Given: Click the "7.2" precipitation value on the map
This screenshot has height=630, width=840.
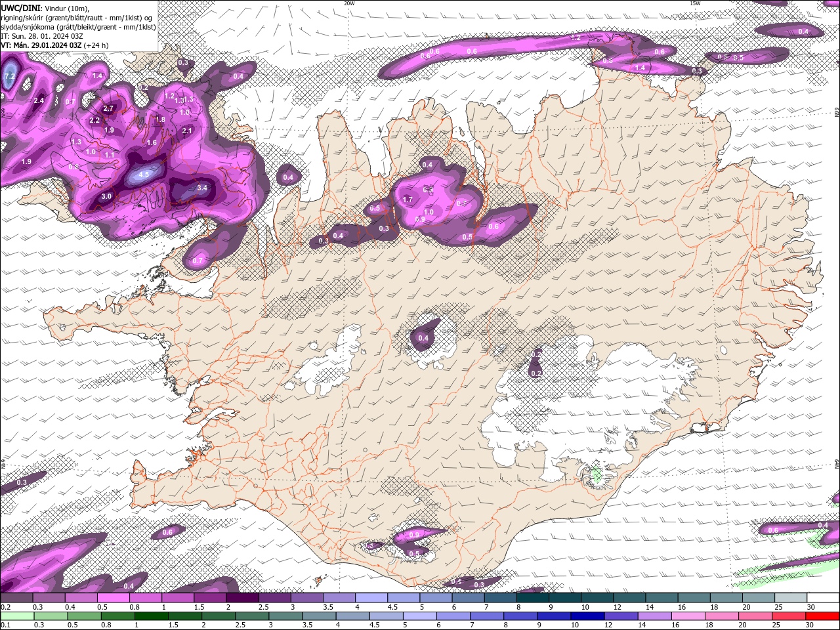Looking at the screenshot, I should pyautogui.click(x=9, y=76).
